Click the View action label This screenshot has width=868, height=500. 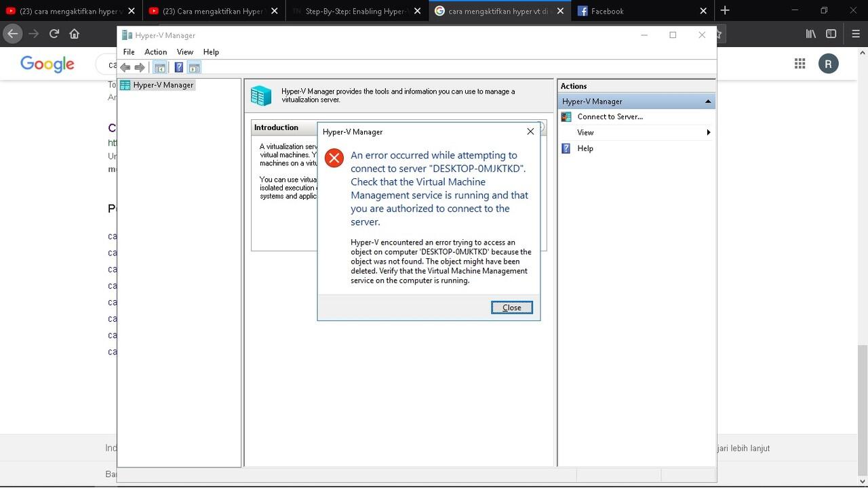tap(585, 133)
